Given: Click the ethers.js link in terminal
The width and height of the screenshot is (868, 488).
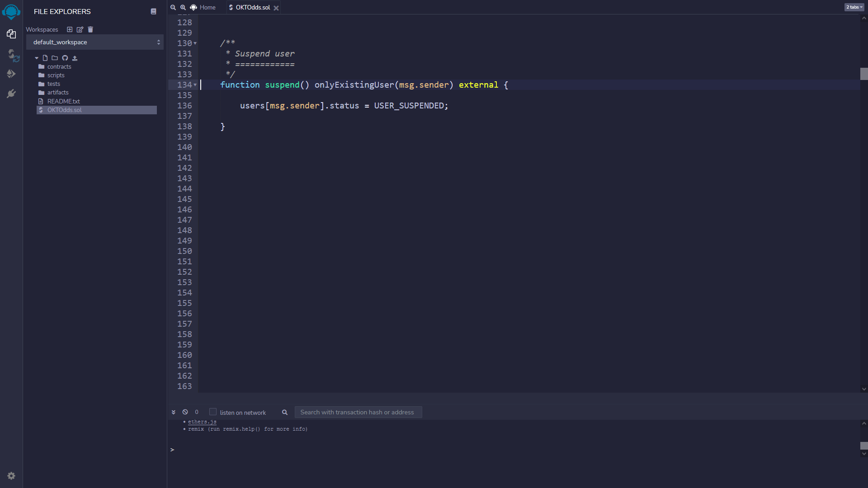Looking at the screenshot, I should pyautogui.click(x=202, y=422).
